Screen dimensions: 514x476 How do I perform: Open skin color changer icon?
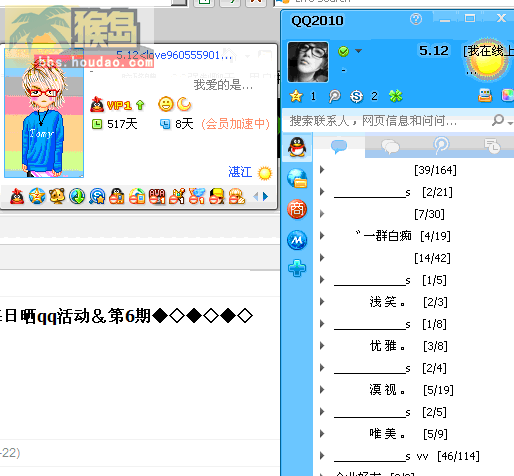click(x=508, y=96)
